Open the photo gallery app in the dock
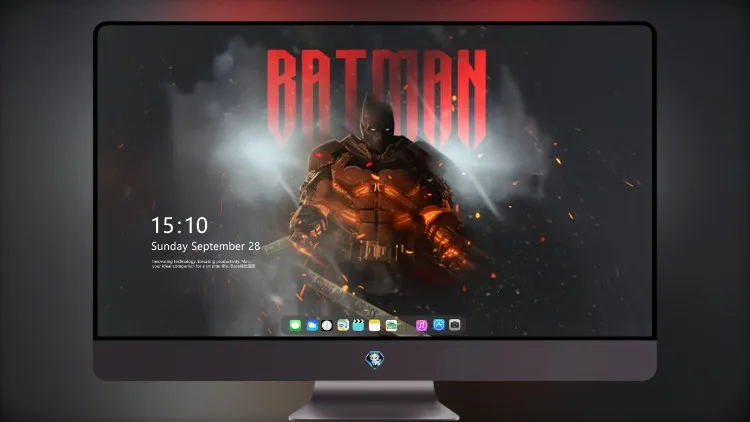The height and width of the screenshot is (422, 750). coord(391,325)
